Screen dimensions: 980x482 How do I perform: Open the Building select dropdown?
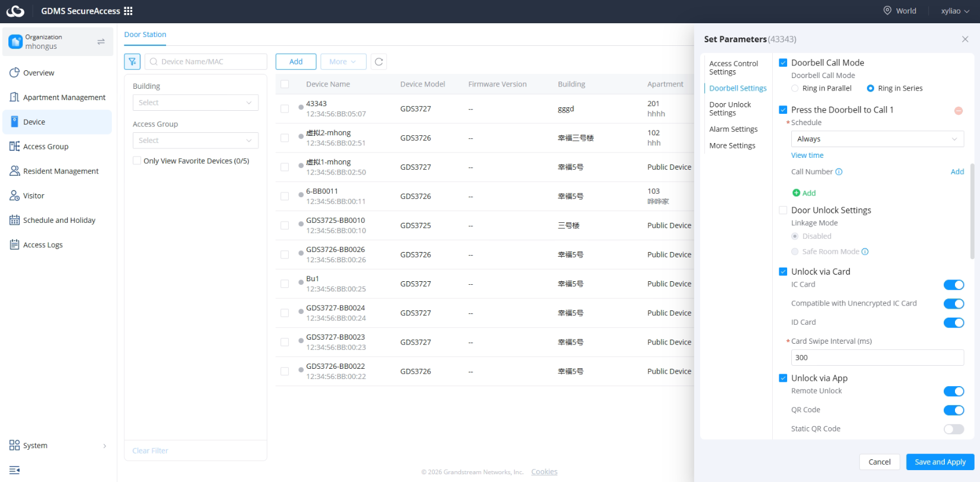195,102
